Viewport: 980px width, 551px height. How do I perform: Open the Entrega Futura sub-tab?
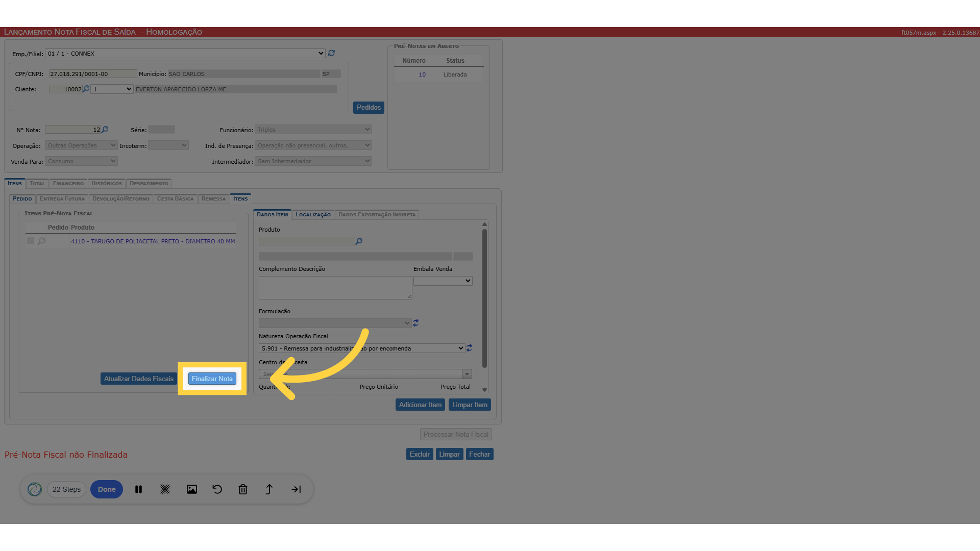[x=62, y=199]
